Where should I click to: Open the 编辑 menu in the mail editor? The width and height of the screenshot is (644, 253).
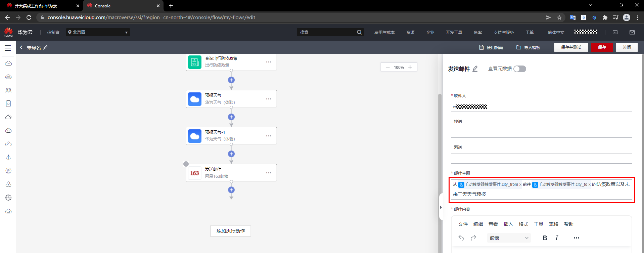click(x=478, y=224)
